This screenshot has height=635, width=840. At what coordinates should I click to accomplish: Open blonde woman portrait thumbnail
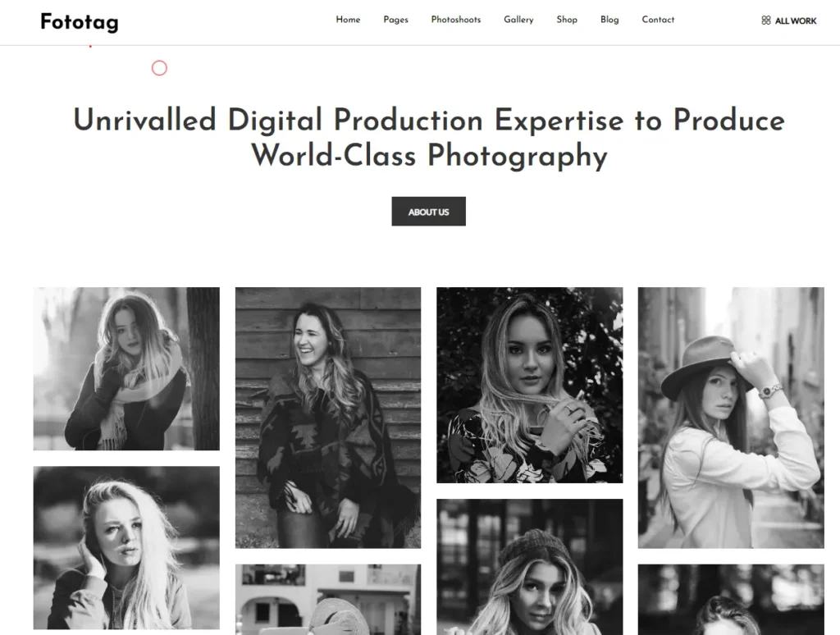point(126,548)
